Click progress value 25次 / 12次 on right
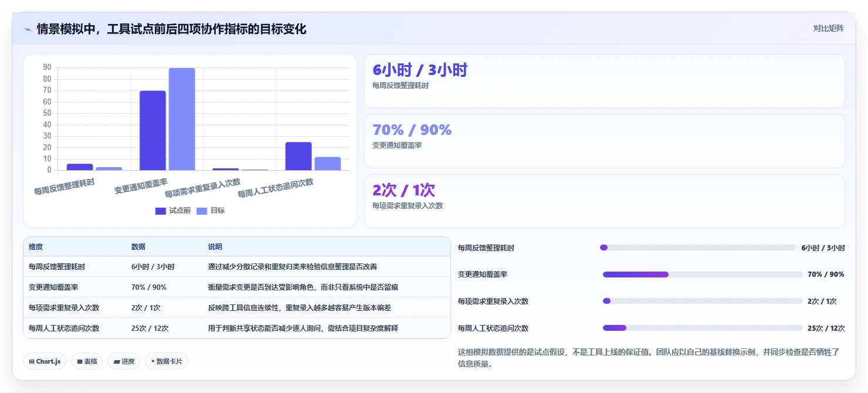868x393 pixels. click(826, 328)
